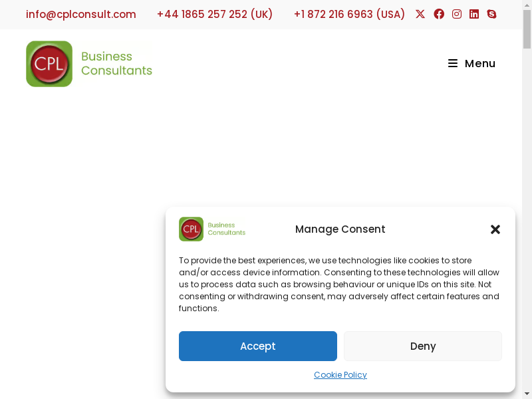Deny cookies in the consent popup
The image size is (532, 399).
(423, 346)
